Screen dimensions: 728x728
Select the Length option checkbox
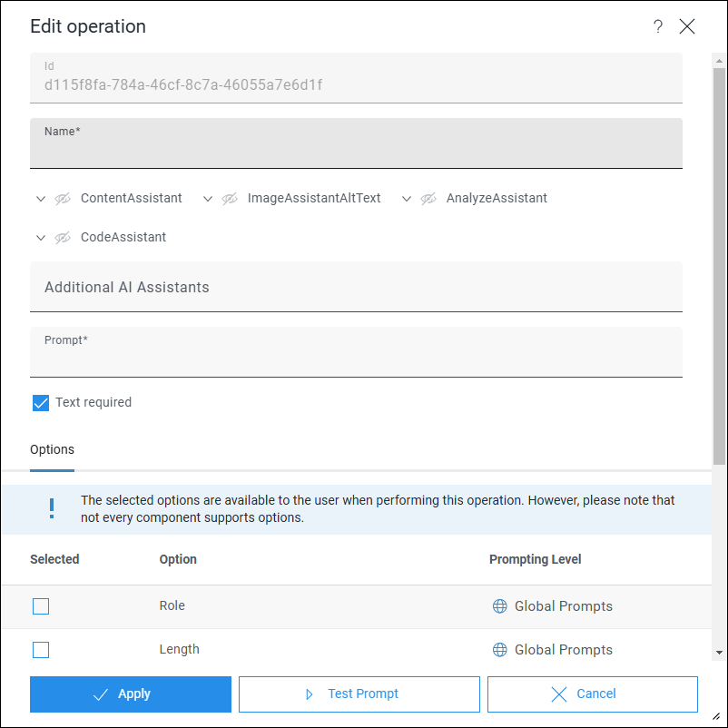pyautogui.click(x=41, y=650)
